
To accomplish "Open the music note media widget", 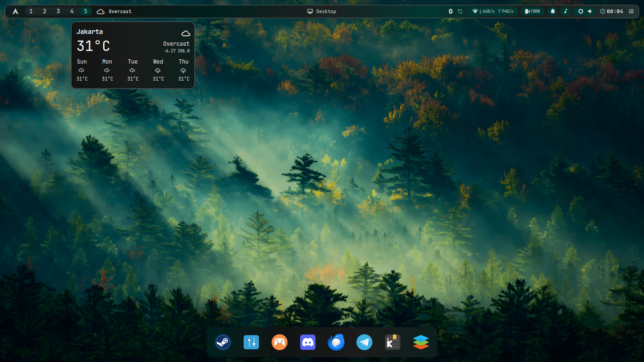I will click(566, 11).
